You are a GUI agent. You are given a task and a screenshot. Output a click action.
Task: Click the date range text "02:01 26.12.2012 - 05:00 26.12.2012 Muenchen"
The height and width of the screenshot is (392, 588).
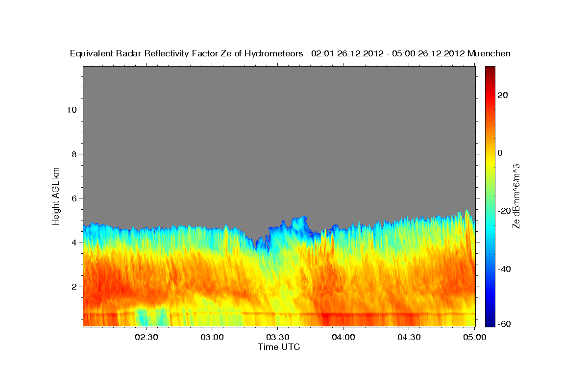pyautogui.click(x=411, y=54)
